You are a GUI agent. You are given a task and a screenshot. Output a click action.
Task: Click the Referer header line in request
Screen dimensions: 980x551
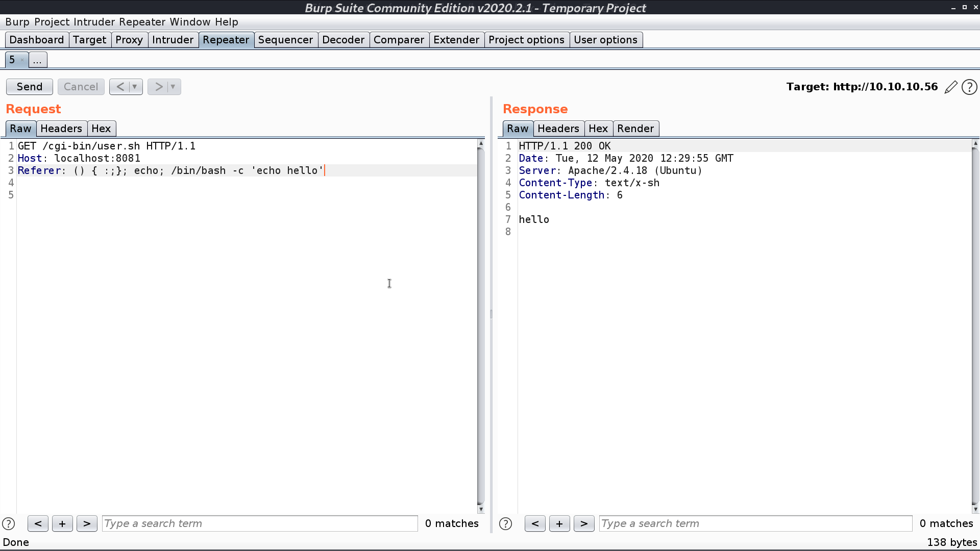tap(170, 170)
